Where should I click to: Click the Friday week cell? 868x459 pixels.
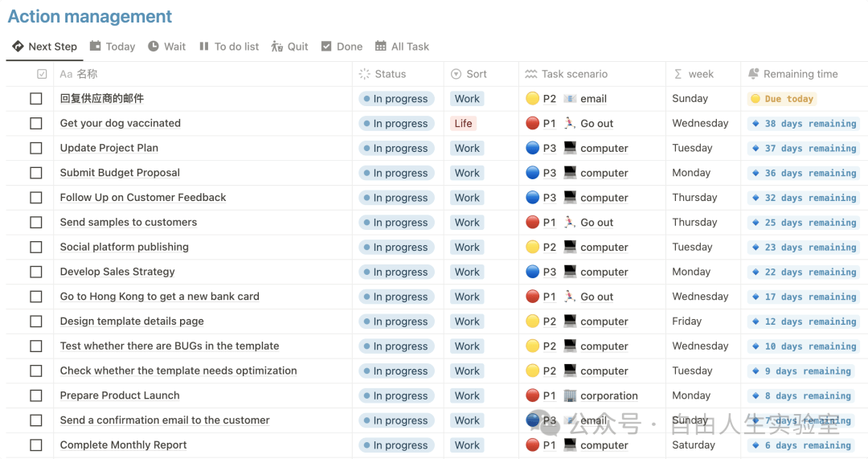686,321
